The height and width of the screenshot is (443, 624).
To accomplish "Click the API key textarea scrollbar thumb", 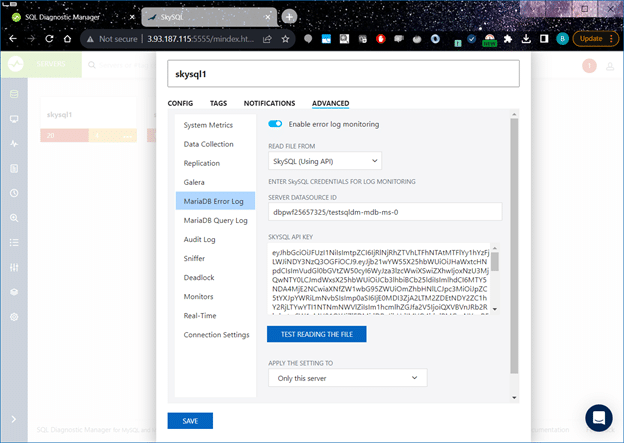I will pyautogui.click(x=495, y=262).
